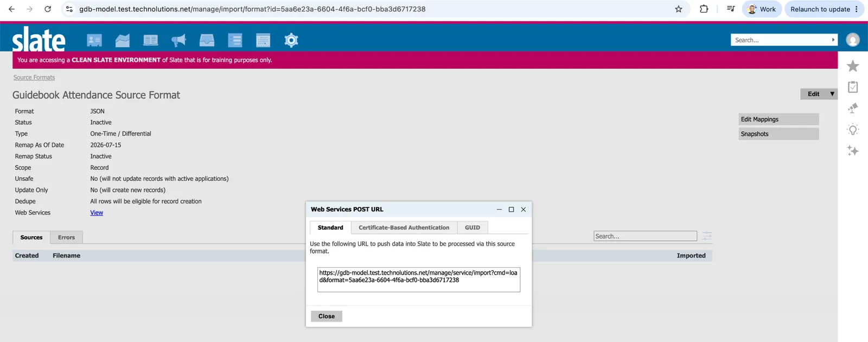Switch to Certificate-Based Authentication tab
Image resolution: width=868 pixels, height=342 pixels.
(404, 228)
